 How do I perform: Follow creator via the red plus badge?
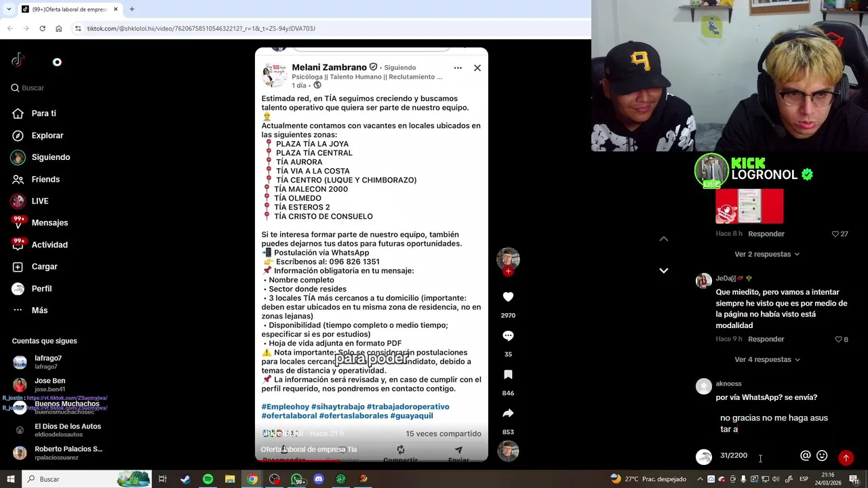[508, 271]
